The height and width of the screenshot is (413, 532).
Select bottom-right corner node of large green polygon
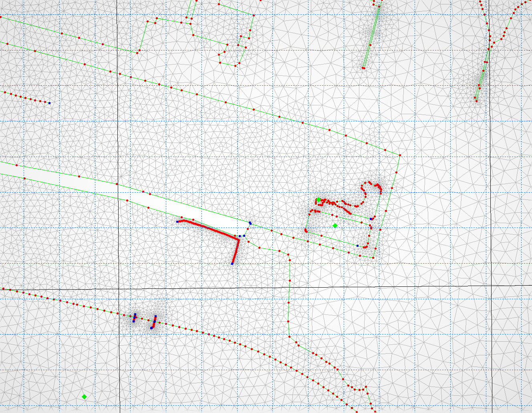click(373, 258)
